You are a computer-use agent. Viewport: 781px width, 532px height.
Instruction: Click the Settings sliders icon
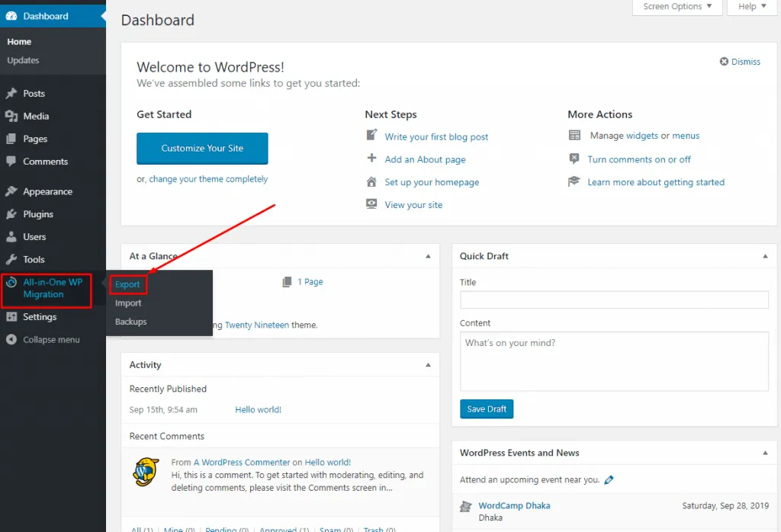[11, 316]
